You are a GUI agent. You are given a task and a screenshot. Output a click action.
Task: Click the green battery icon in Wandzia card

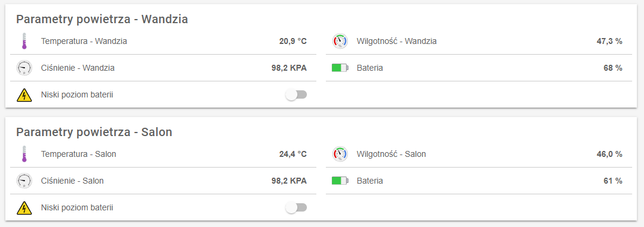tap(340, 68)
